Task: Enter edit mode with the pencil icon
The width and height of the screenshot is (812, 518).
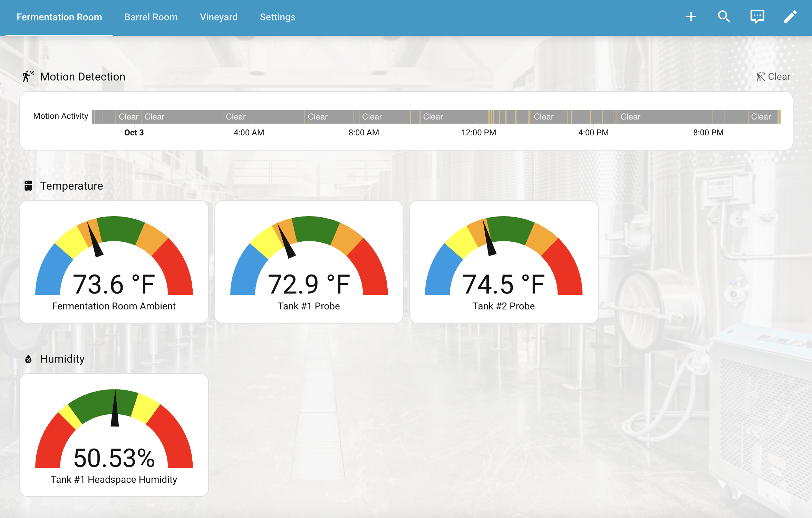Action: point(791,16)
